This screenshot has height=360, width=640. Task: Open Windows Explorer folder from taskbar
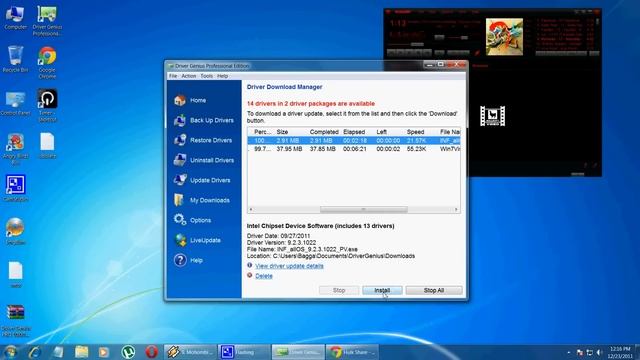[81, 352]
